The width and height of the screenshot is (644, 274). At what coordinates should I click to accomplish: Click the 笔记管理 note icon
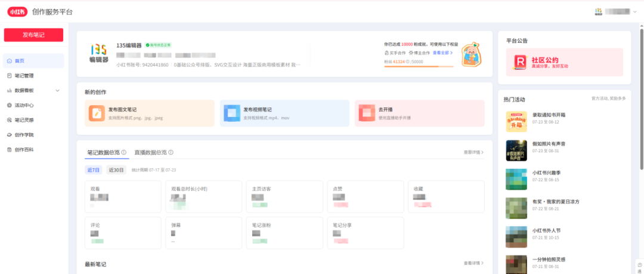(10, 76)
